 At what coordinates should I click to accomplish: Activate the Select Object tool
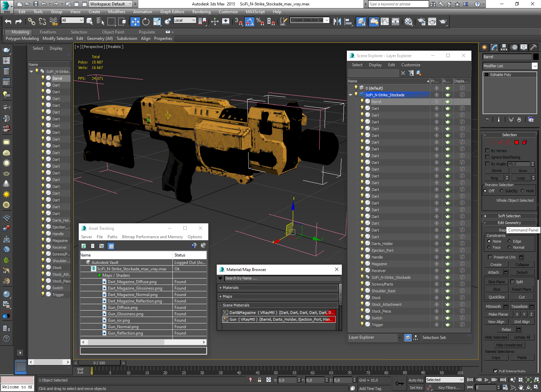(90, 22)
